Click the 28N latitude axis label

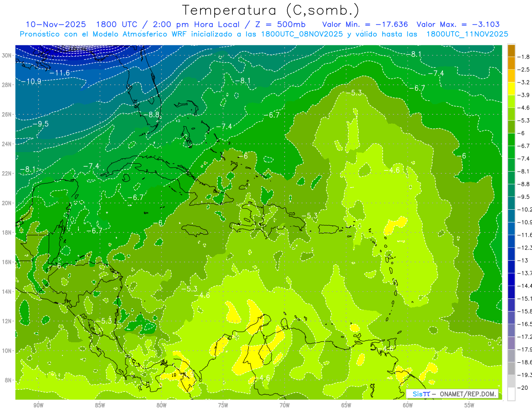(7, 85)
